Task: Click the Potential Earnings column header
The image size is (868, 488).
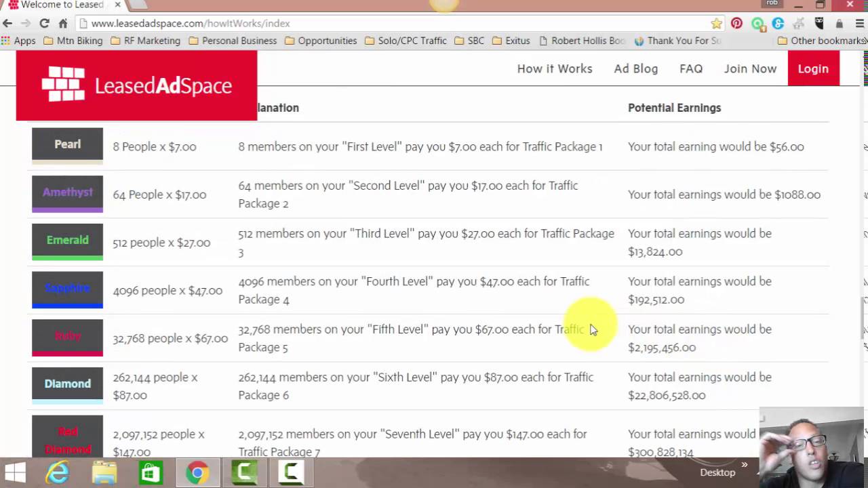Action: tap(674, 108)
